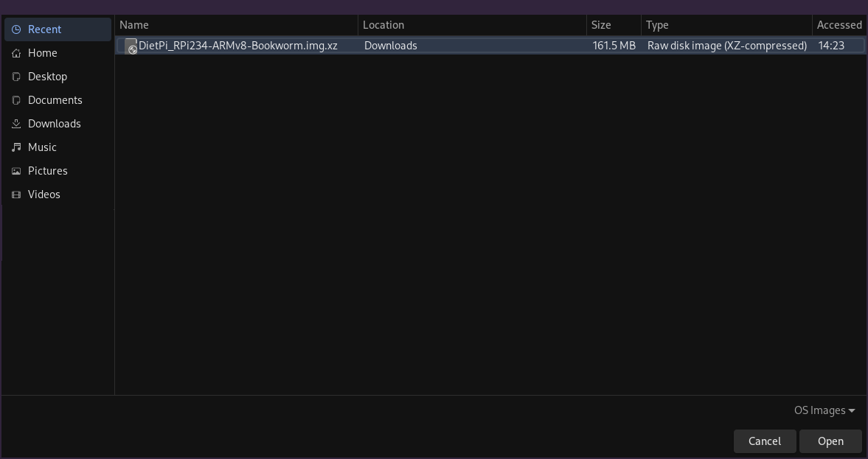Open the Documents folder

tap(58, 100)
